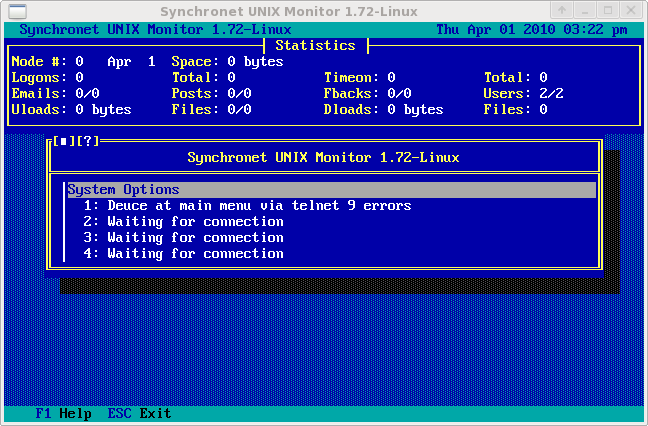Viewport: 648px width, 426px height.
Task: Open the window menu icon in title bar
Action: [x=17, y=11]
